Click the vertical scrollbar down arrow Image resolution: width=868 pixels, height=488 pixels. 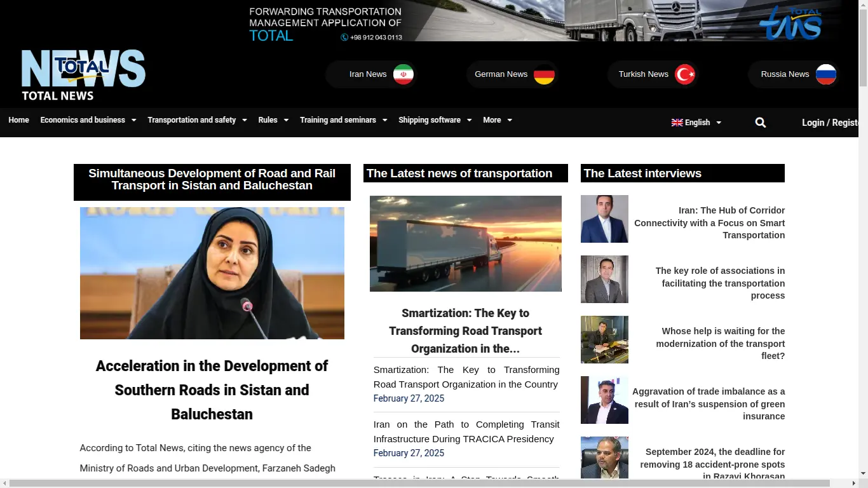point(863,473)
